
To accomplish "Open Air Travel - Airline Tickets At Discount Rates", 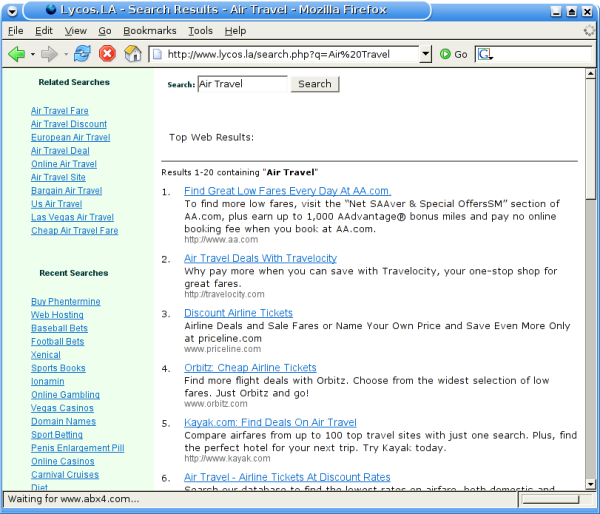I will pyautogui.click(x=287, y=477).
